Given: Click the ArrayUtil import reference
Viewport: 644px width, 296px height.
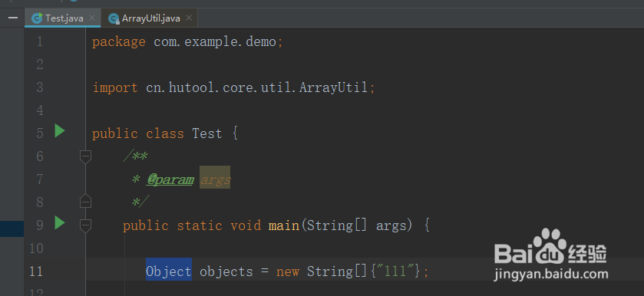Looking at the screenshot, I should (x=333, y=87).
